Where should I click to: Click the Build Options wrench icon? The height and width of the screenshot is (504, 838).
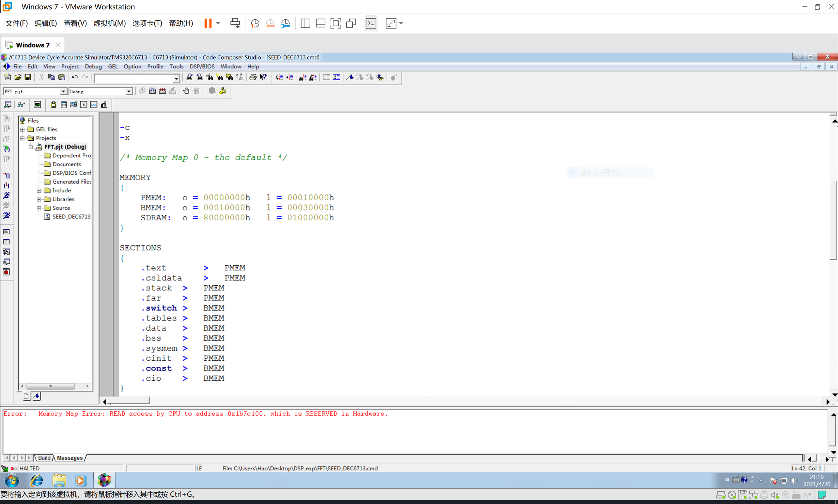click(x=222, y=91)
